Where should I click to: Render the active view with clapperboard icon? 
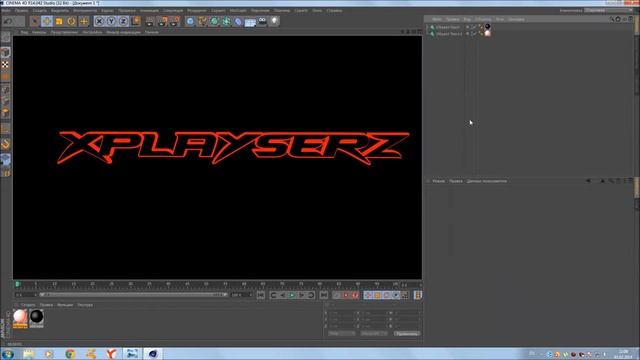150,21
